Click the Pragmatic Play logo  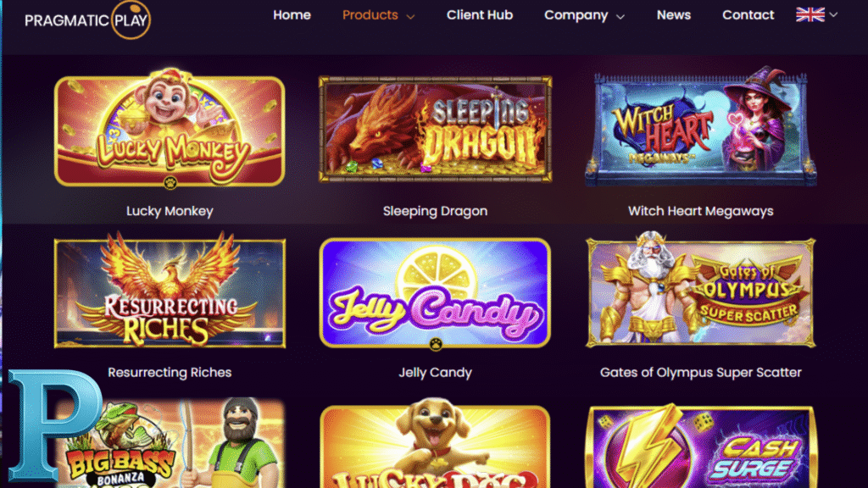(x=87, y=20)
